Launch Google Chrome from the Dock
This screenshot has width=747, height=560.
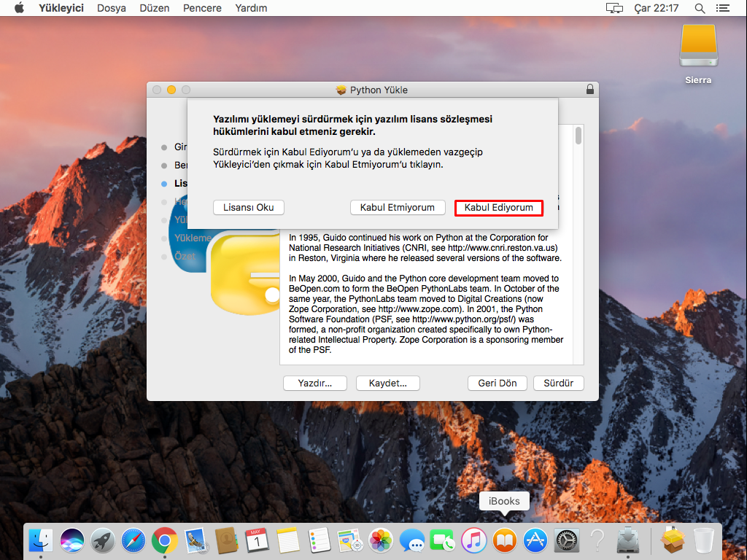(165, 540)
